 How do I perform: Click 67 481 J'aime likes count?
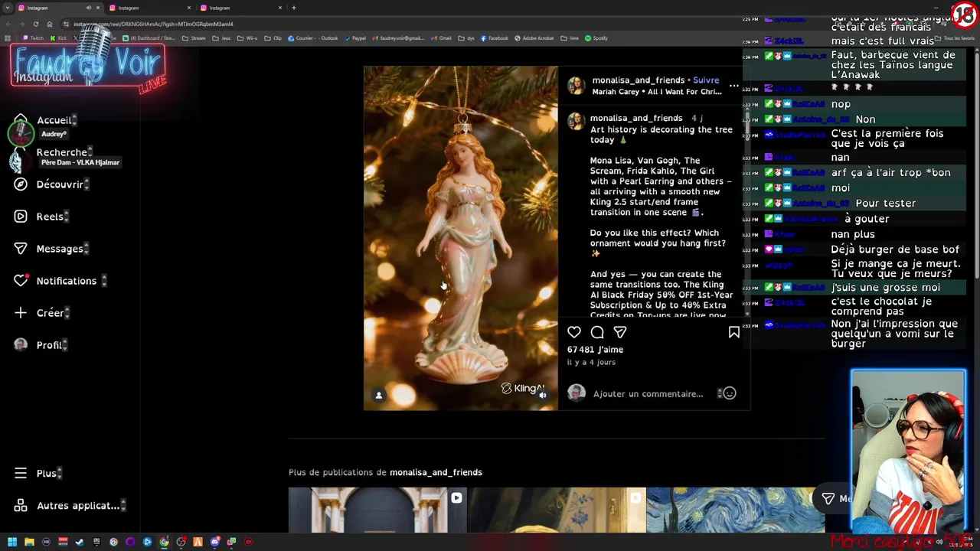point(595,350)
